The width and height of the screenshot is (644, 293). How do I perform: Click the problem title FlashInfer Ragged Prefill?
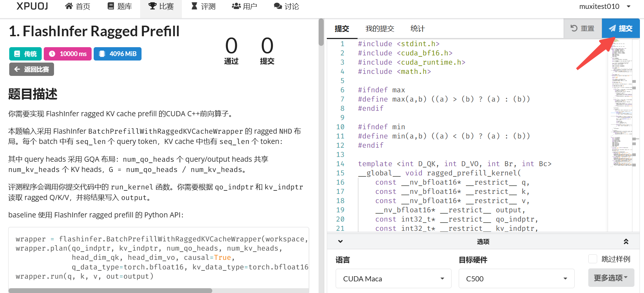(x=94, y=31)
